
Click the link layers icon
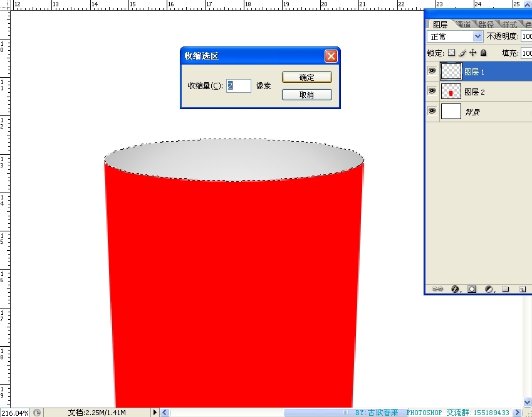click(x=438, y=289)
